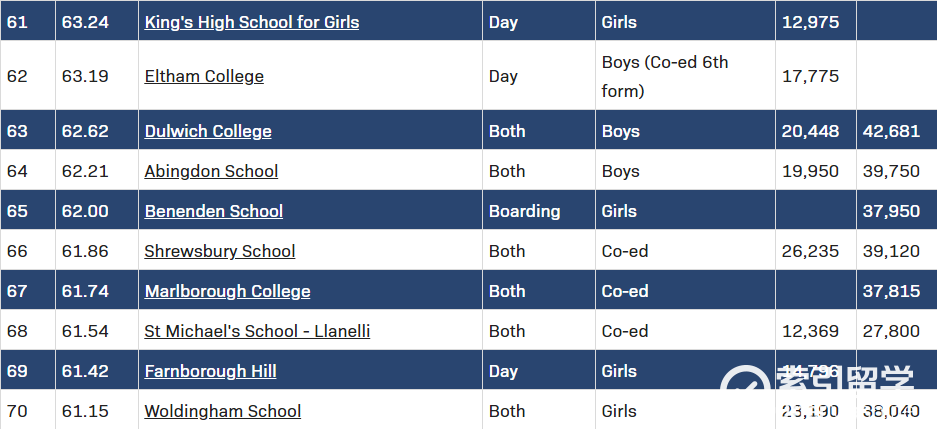Follow the Benenden School link
Viewport: 937px width, 429px height.
tap(213, 211)
